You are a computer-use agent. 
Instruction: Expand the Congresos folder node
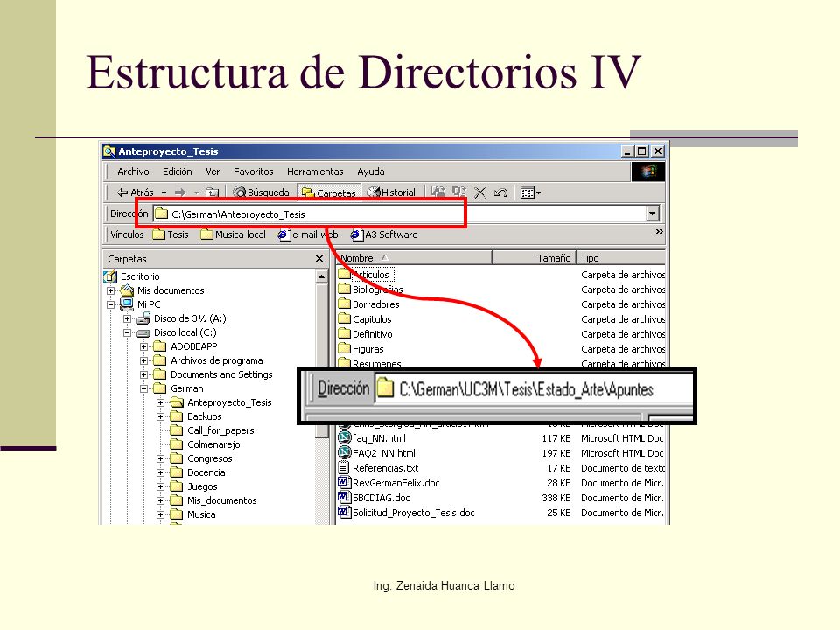(x=160, y=458)
